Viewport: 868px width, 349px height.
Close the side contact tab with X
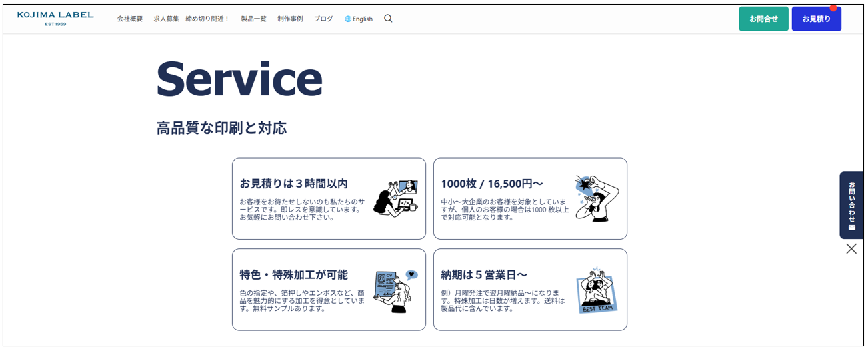(851, 249)
